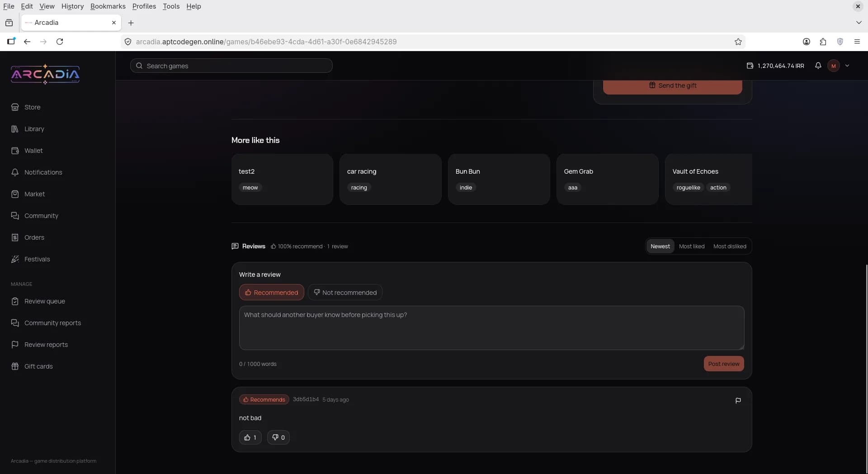Open the browser hamburger application menu
868x474 pixels.
point(857,42)
